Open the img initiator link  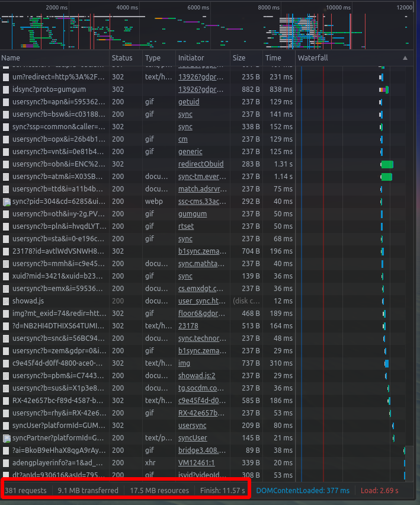pyautogui.click(x=184, y=363)
